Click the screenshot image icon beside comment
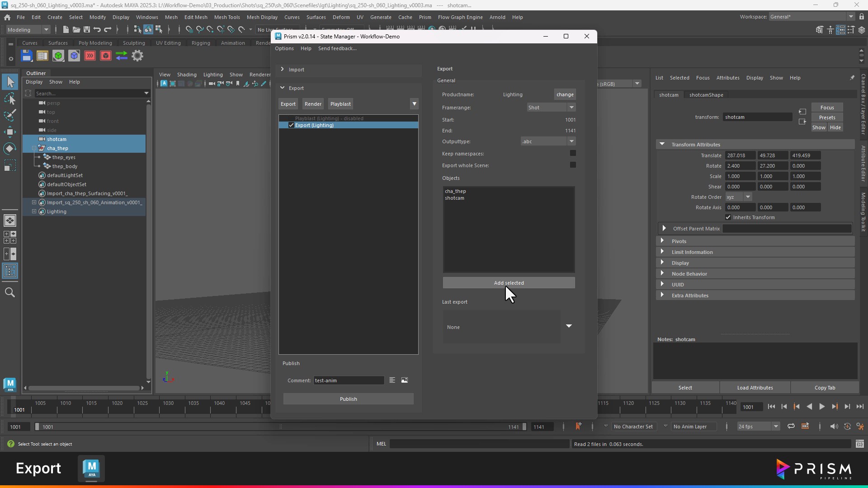Image resolution: width=868 pixels, height=488 pixels. pos(405,380)
